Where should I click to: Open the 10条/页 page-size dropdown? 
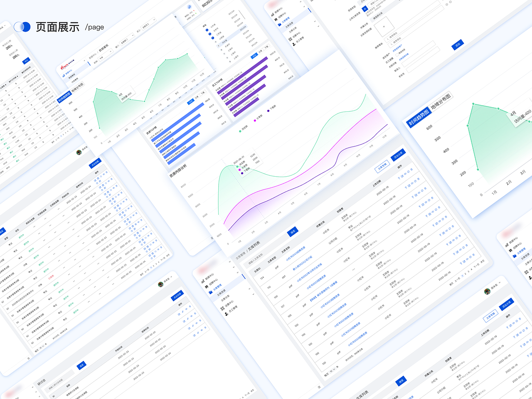[x=332, y=370]
